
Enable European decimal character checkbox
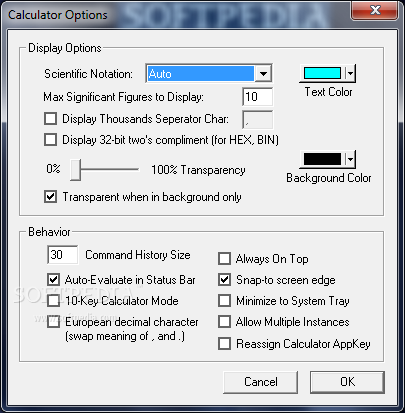pos(54,322)
